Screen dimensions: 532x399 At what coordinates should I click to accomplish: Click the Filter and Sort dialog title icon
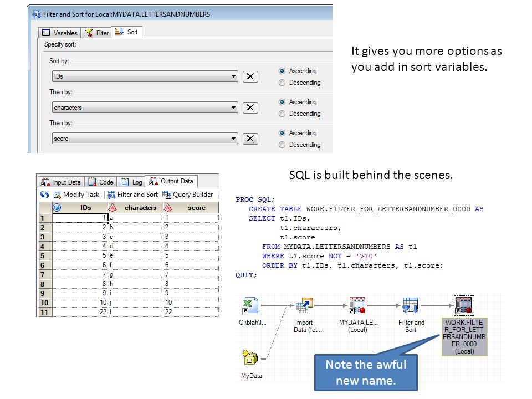tap(37, 14)
